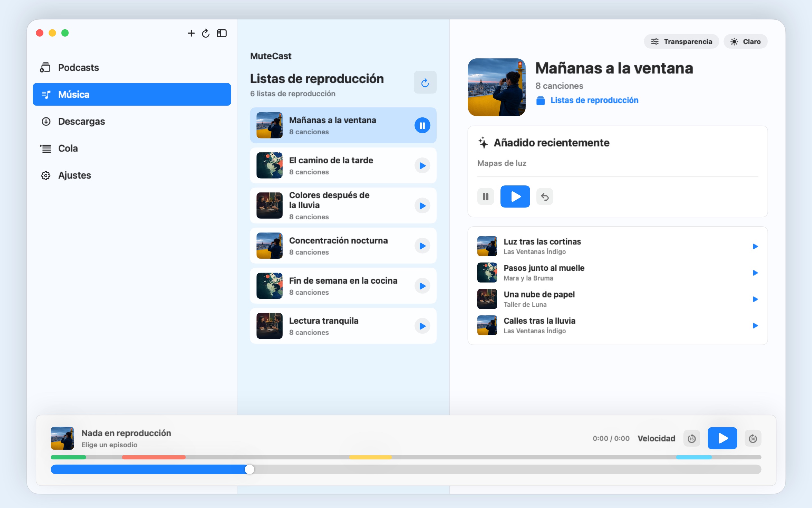
Task: Select the Luz tras las cortinas title
Action: tap(542, 242)
